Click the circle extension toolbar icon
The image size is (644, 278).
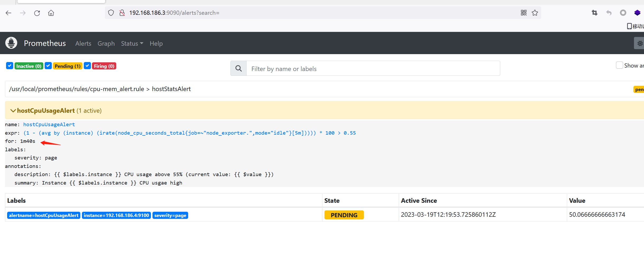[623, 13]
